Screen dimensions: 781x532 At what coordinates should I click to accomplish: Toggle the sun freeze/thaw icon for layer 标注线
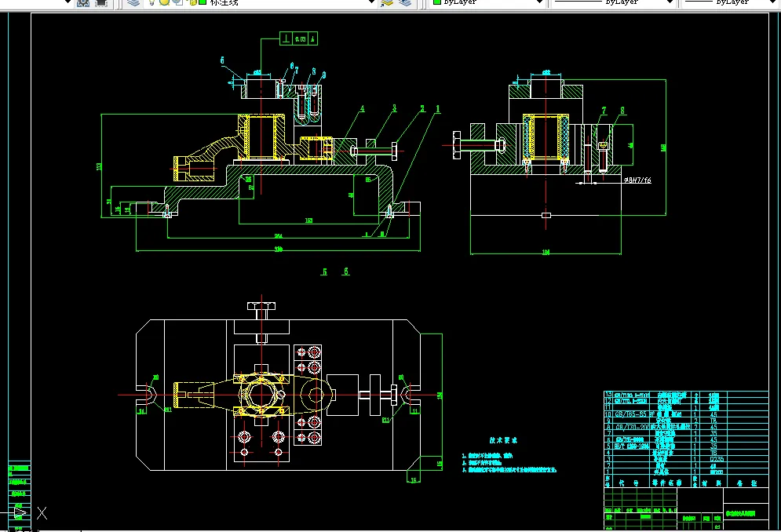tap(164, 2)
